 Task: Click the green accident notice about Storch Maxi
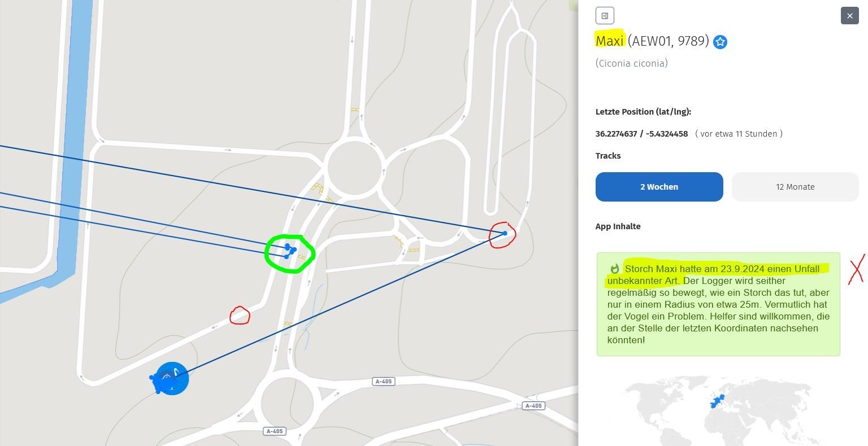coord(718,304)
